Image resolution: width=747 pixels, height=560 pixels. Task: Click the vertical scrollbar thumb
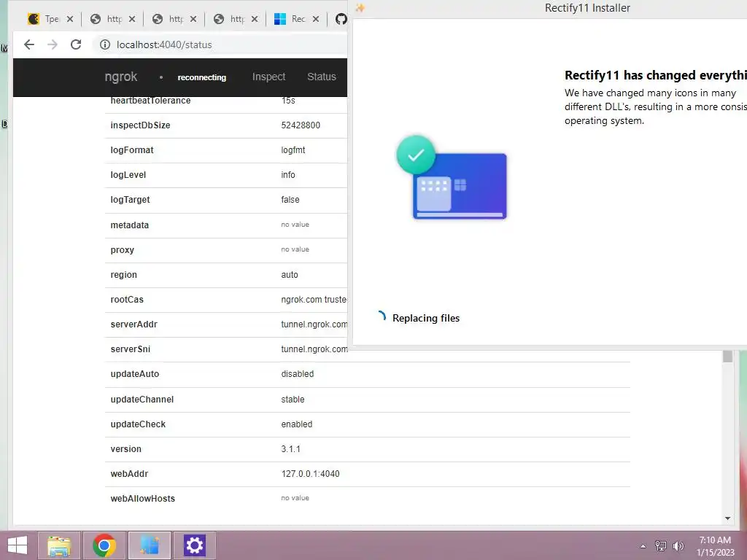727,356
